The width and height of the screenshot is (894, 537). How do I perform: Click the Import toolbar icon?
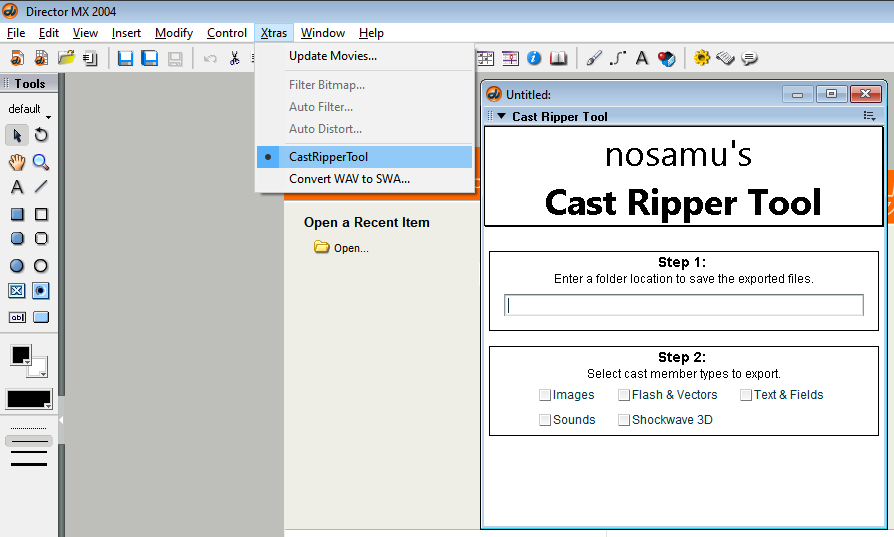coord(90,58)
